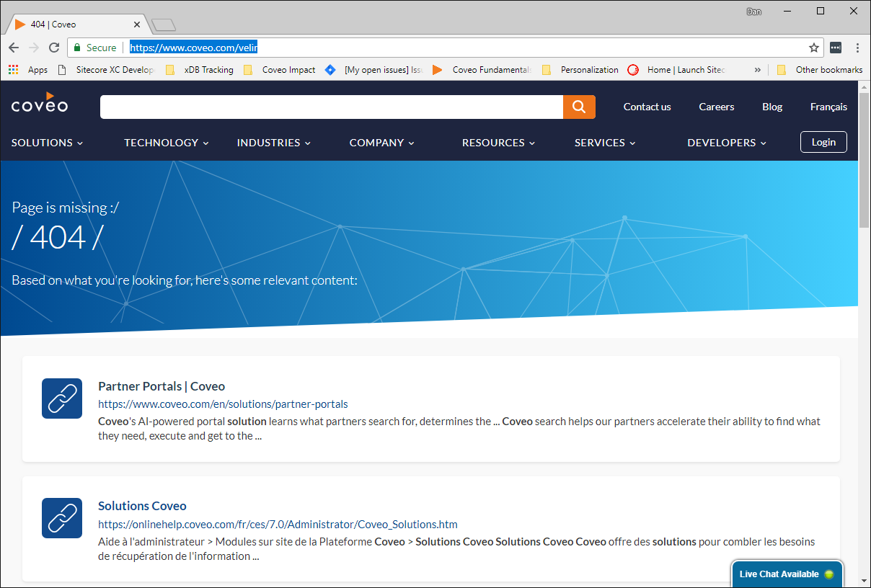
Task: Open the Coveo Fundamentals bookmark
Action: 482,70
